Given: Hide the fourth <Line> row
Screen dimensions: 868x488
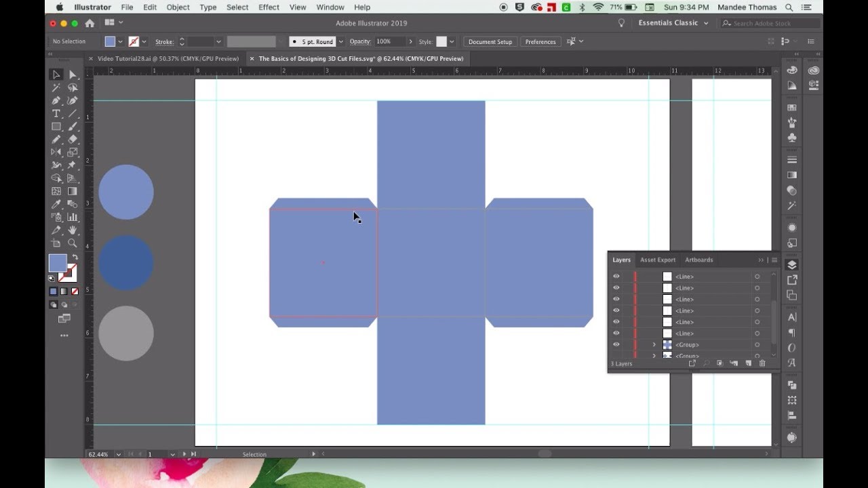Looking at the screenshot, I should pos(616,310).
